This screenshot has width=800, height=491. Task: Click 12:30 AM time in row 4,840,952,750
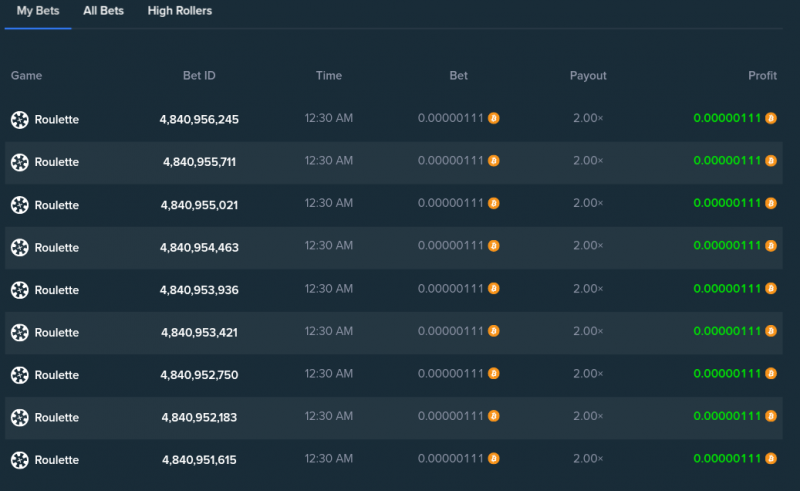click(329, 374)
